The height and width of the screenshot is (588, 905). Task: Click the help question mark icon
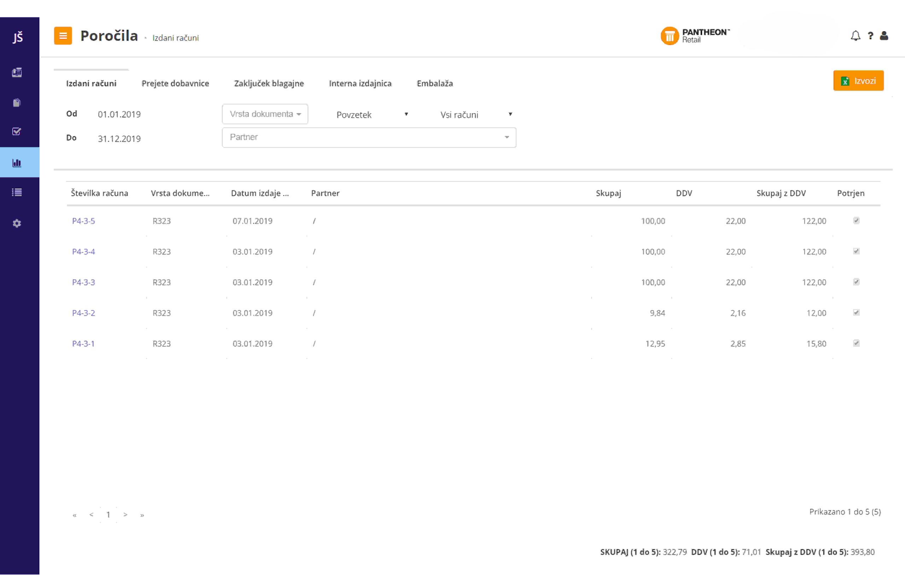tap(870, 36)
